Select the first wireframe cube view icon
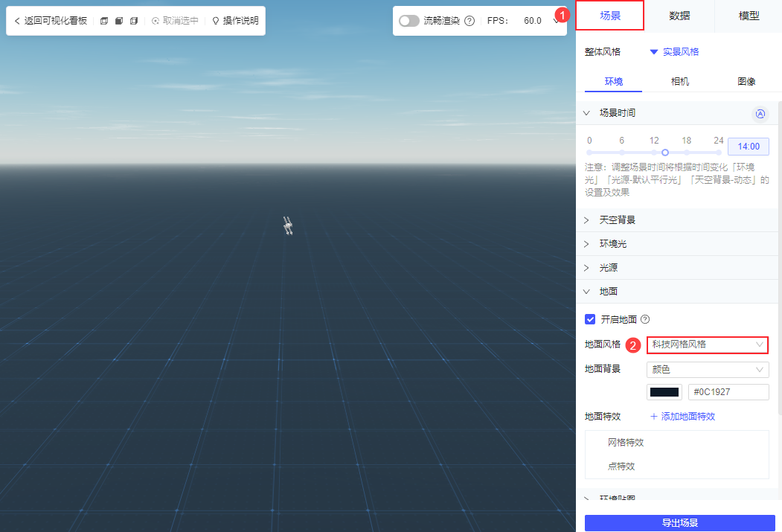This screenshot has height=532, width=782. (103, 21)
